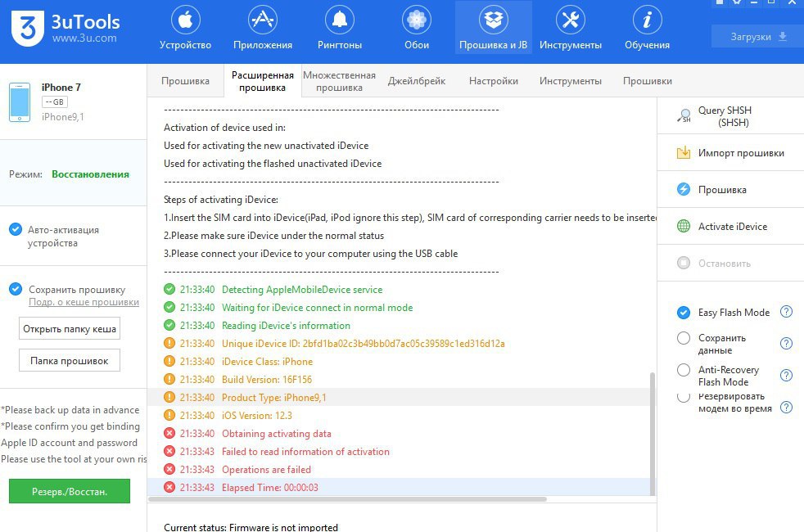This screenshot has width=804, height=532.
Task: Click Current status: Firmware is not imported text
Action: [x=251, y=526]
